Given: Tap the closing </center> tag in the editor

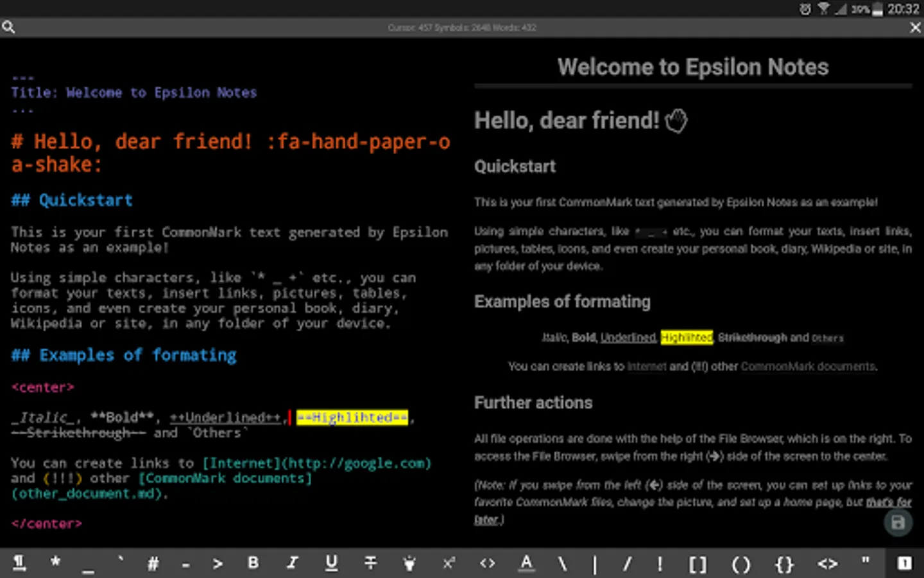Looking at the screenshot, I should point(46,524).
